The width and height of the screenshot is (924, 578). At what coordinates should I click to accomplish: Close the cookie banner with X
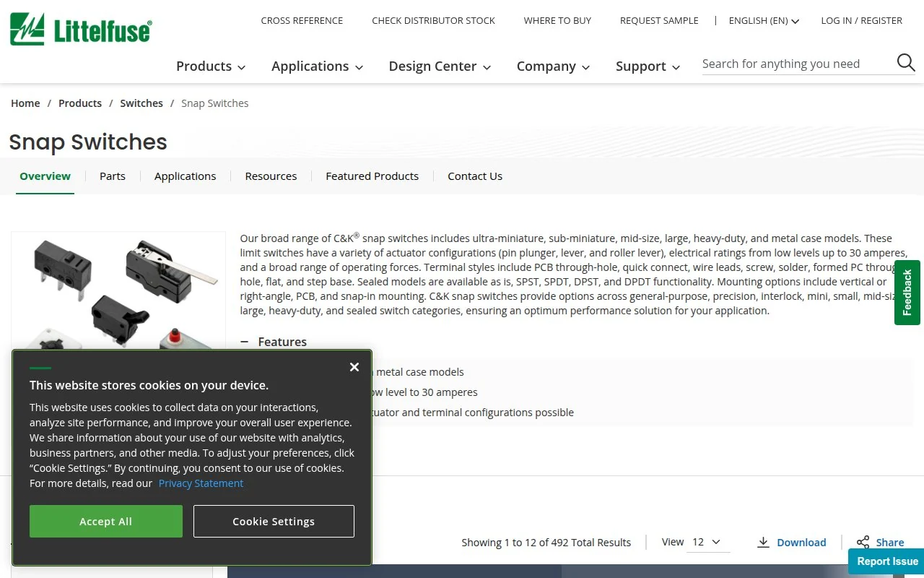tap(354, 367)
